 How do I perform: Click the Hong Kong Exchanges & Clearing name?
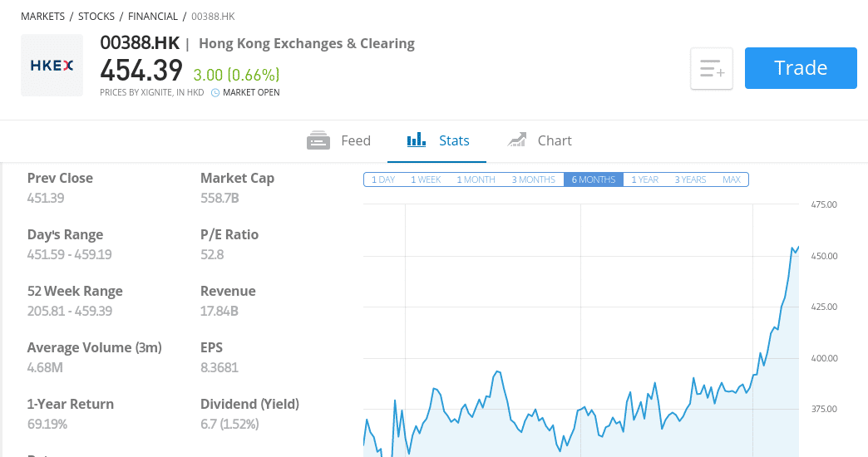307,44
